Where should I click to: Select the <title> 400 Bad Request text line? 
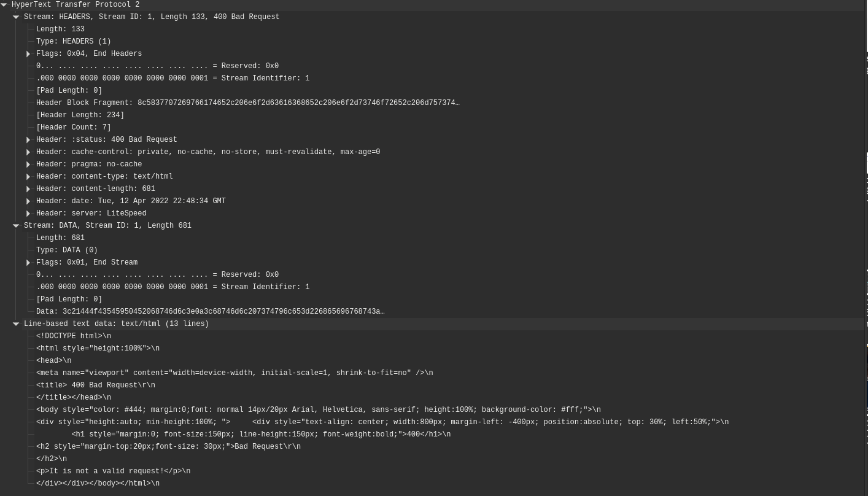95,385
